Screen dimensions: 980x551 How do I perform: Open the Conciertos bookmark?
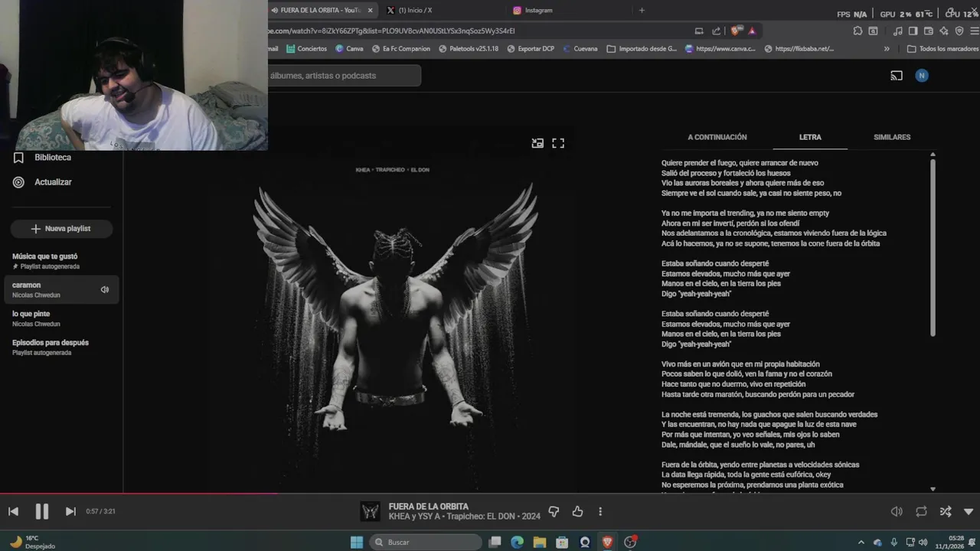(306, 48)
